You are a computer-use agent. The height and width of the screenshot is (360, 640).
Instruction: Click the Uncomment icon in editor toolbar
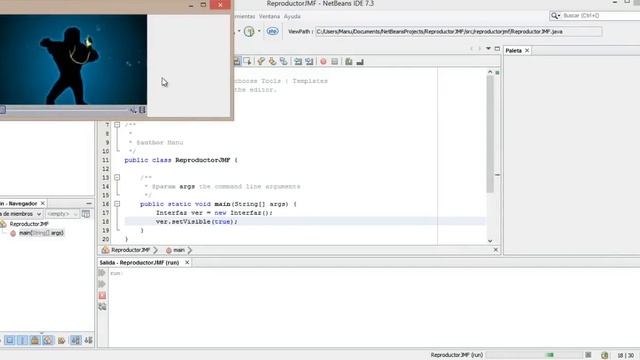coord(360,62)
